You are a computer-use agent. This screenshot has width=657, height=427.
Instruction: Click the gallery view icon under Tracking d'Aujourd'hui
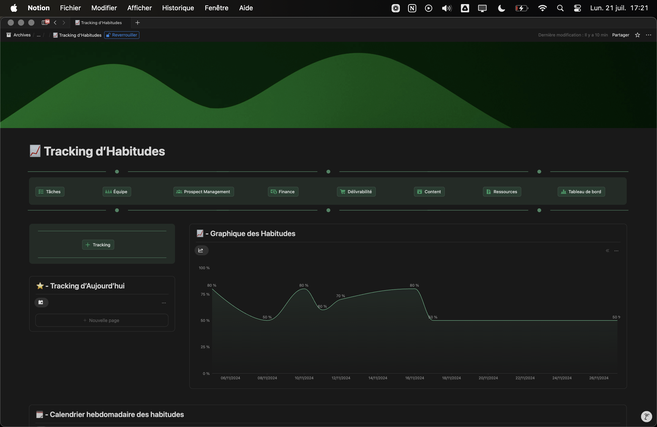tap(41, 302)
